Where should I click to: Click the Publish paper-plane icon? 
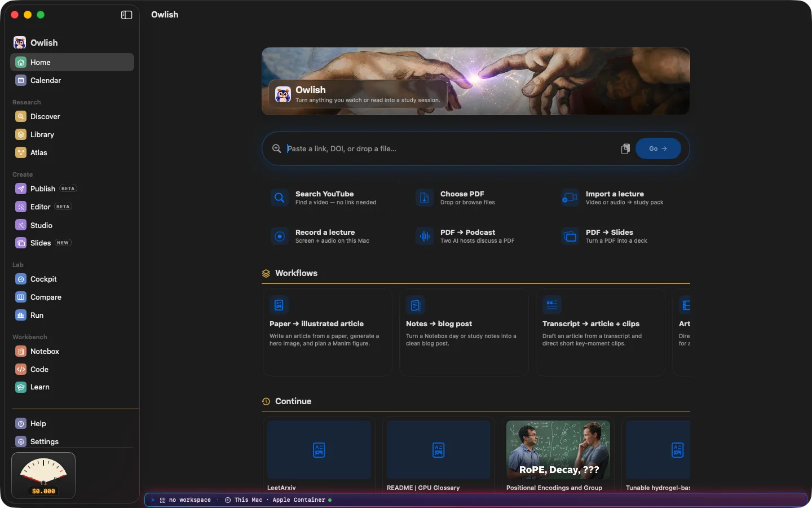21,189
